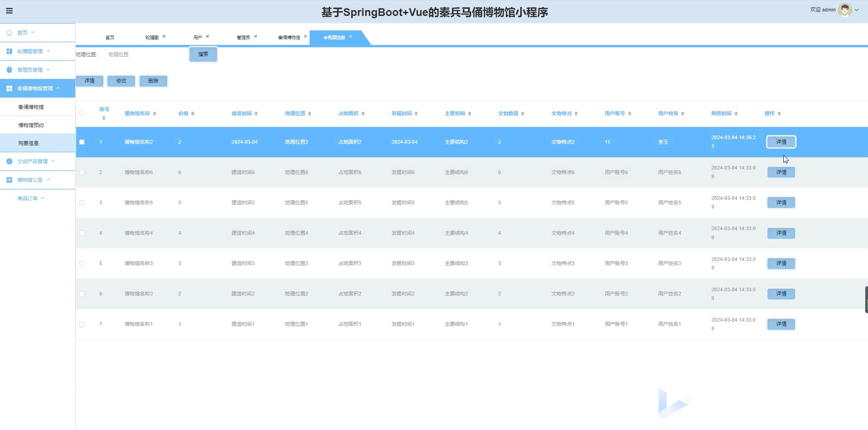Click the 文创产品管理 sidebar icon

pos(9,161)
